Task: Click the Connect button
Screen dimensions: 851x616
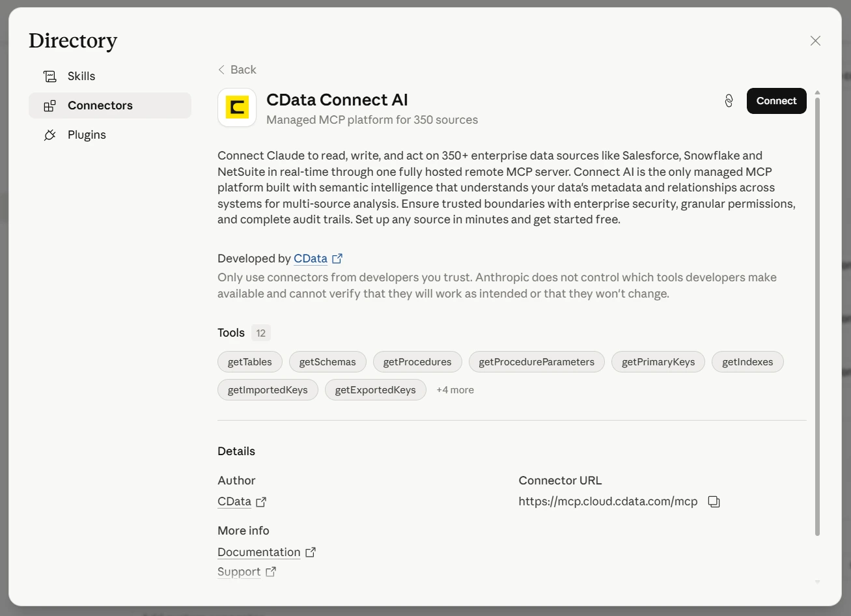Action: (x=776, y=101)
